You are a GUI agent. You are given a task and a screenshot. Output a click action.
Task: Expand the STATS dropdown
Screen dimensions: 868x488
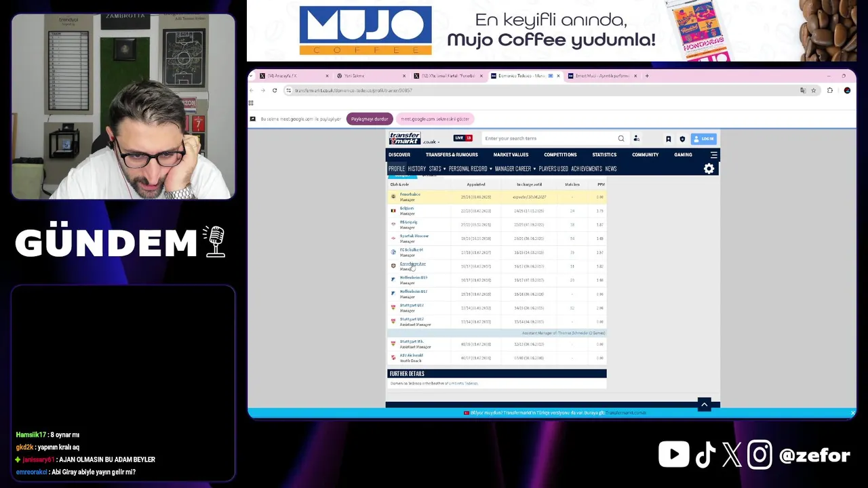[437, 169]
